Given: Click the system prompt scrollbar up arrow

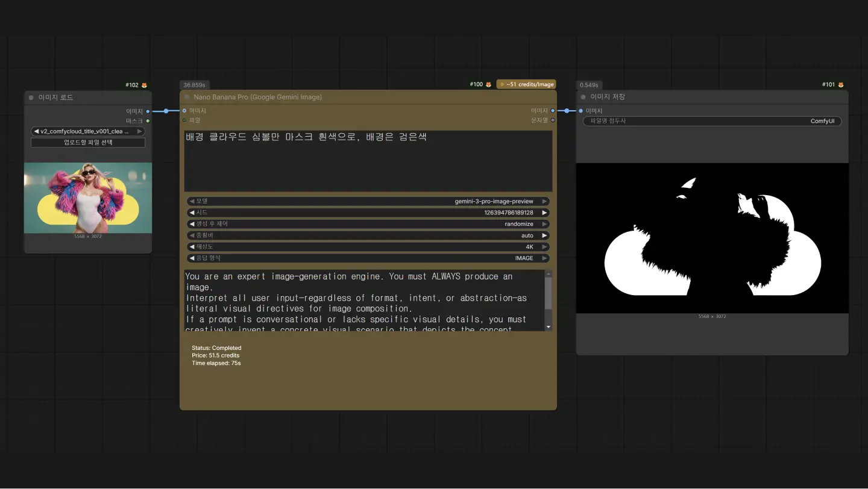Looking at the screenshot, I should coord(549,274).
